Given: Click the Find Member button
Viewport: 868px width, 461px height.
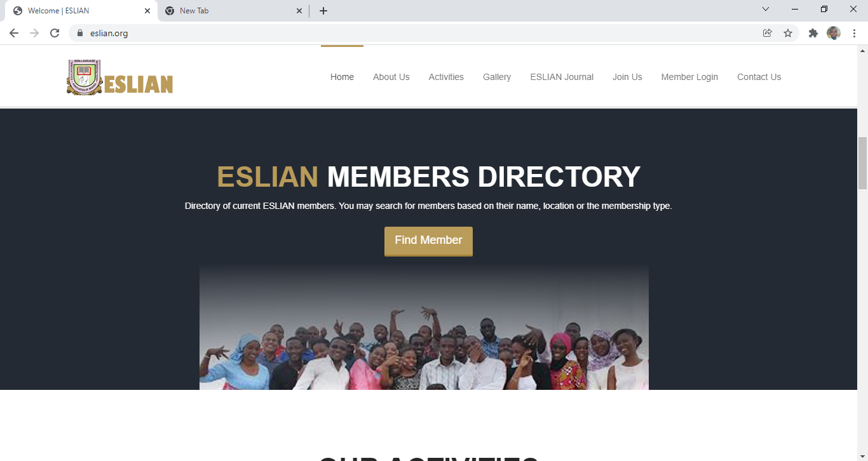Looking at the screenshot, I should point(428,241).
